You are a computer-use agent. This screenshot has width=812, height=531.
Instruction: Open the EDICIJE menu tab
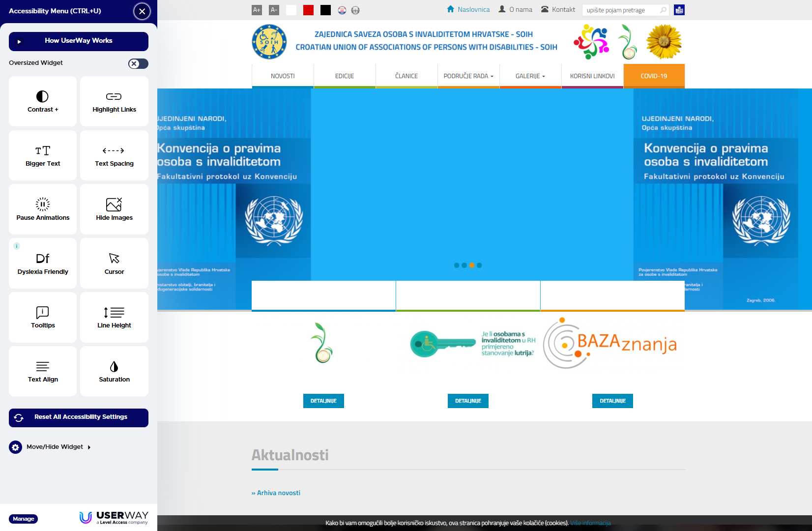(345, 76)
